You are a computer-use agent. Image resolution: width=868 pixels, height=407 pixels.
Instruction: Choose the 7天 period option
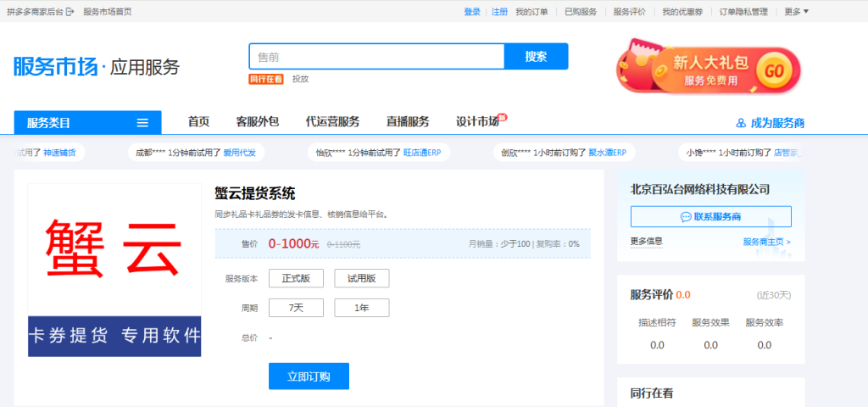point(296,308)
